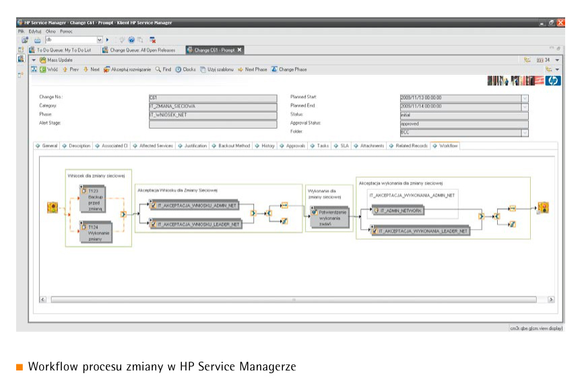582x392 pixels.
Task: Click the HP logo
Action: (x=553, y=81)
